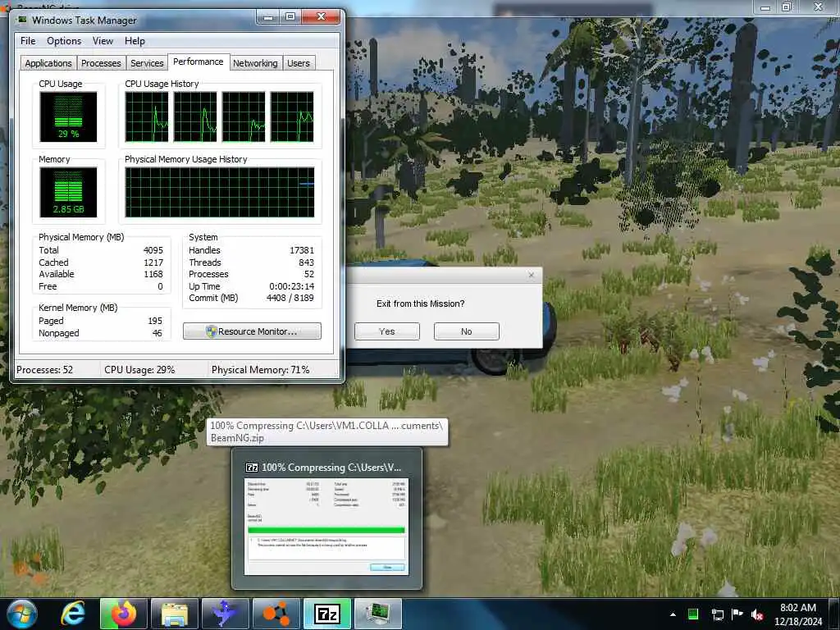This screenshot has width=840, height=630.
Task: Show hidden system tray icons
Action: (673, 614)
